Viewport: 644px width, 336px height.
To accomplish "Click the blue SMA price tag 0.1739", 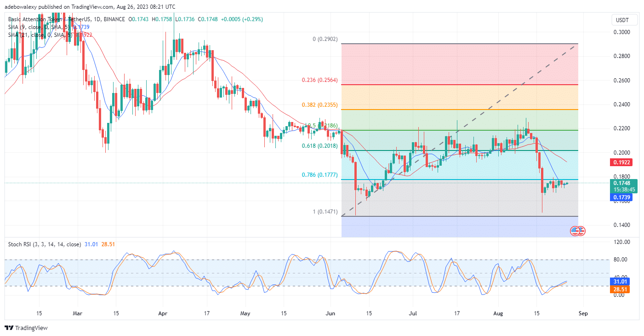I will [621, 197].
